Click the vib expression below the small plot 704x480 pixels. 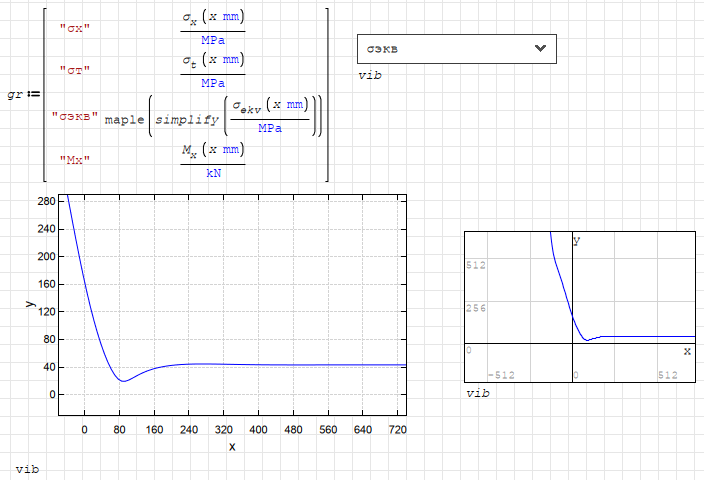point(478,394)
